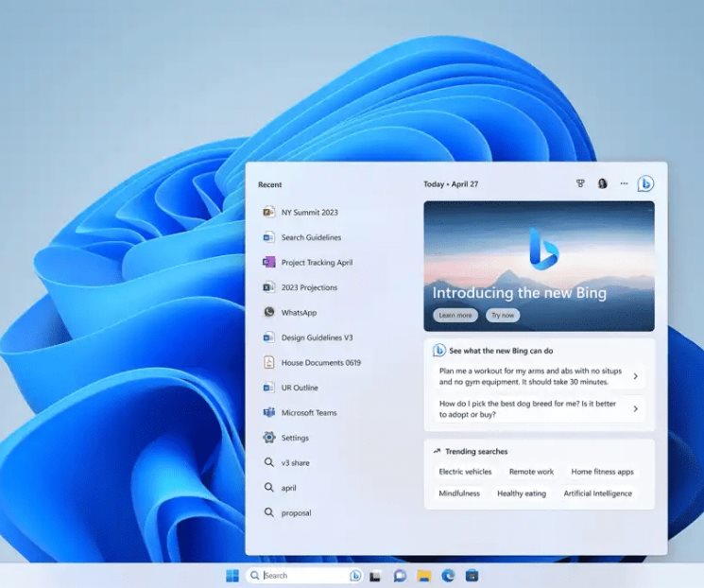Launch Microsoft Teams from its icon
This screenshot has width=704, height=588.
tap(268, 412)
